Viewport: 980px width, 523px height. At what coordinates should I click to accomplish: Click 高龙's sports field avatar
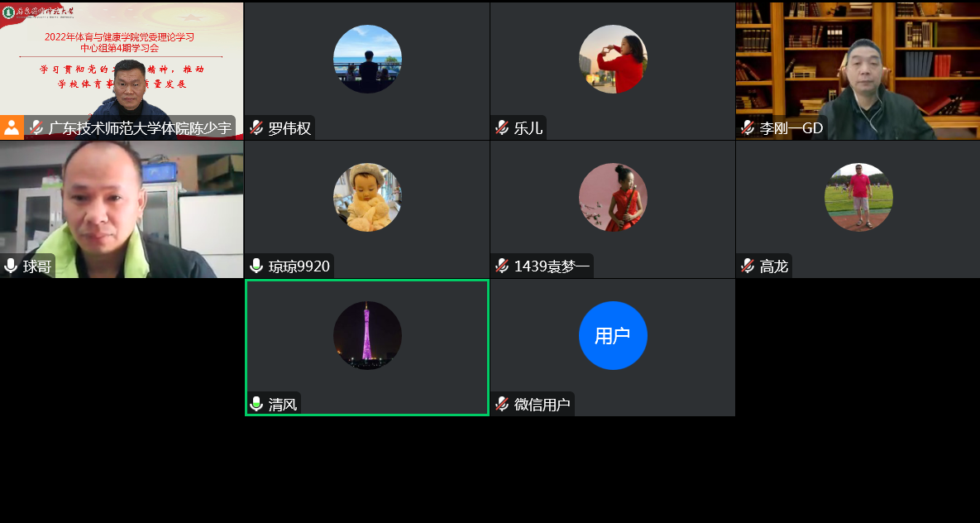tap(858, 197)
